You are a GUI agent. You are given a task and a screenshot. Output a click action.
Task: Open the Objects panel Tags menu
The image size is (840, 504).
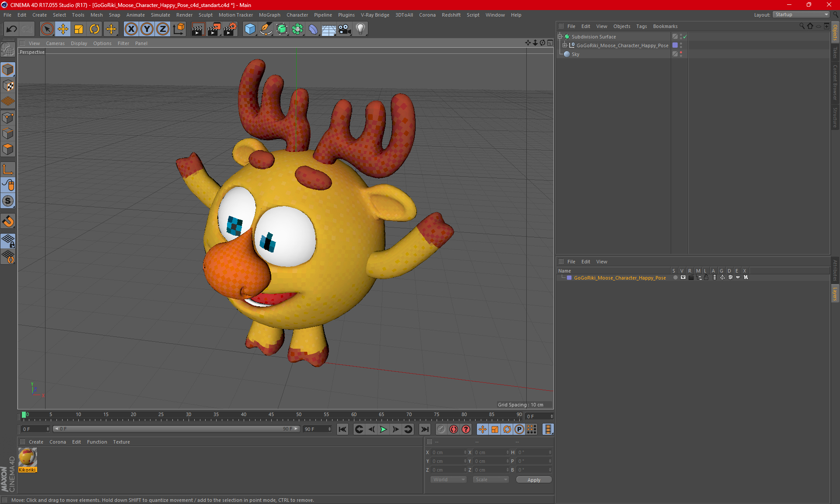click(641, 26)
